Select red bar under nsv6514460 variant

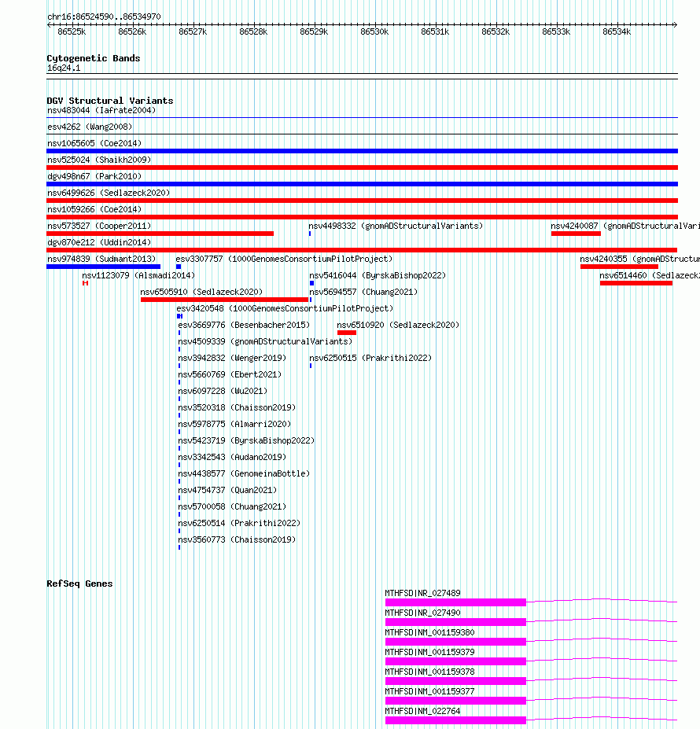pyautogui.click(x=636, y=283)
